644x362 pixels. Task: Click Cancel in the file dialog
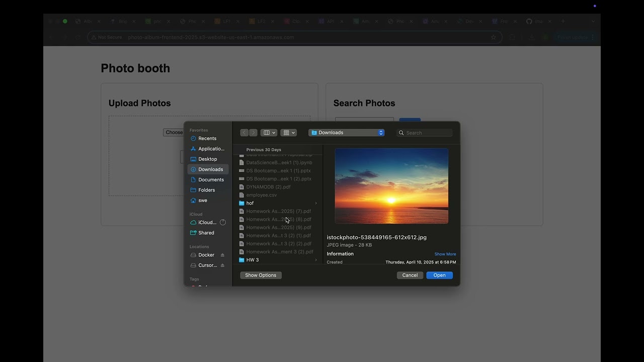pos(410,275)
